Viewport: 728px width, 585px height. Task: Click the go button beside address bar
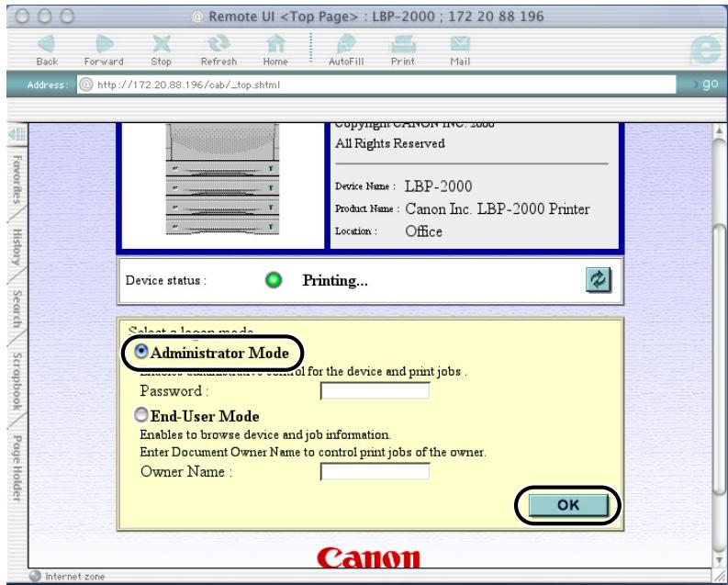(x=708, y=84)
